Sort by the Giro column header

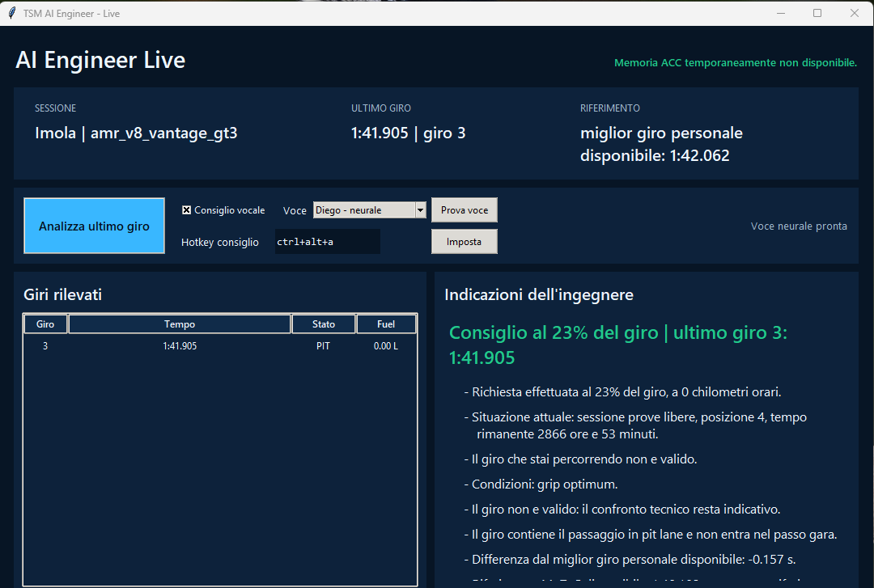(45, 324)
